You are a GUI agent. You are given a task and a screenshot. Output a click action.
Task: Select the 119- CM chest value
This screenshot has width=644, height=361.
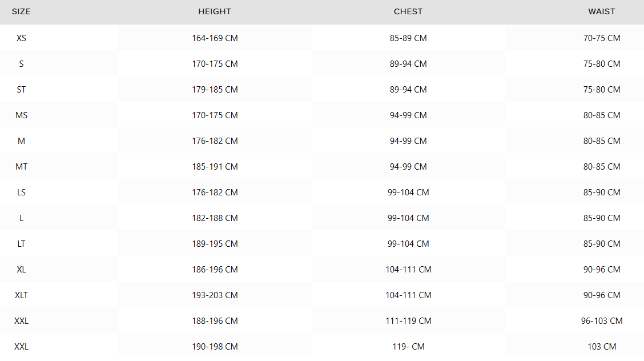[408, 347]
